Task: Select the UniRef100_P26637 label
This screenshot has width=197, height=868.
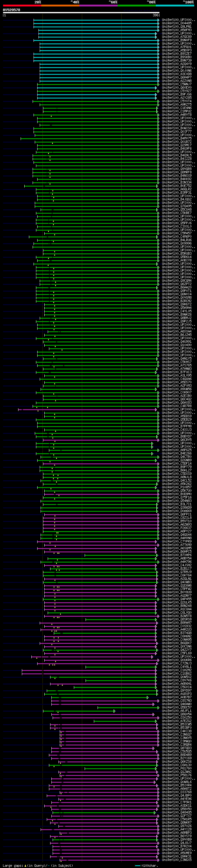Action: coord(177,528)
